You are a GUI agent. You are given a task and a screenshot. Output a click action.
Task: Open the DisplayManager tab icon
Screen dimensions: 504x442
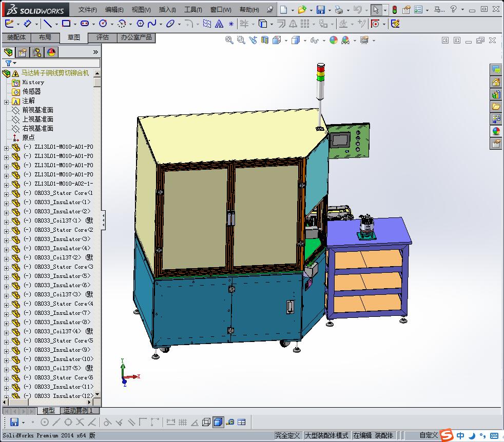(51, 52)
